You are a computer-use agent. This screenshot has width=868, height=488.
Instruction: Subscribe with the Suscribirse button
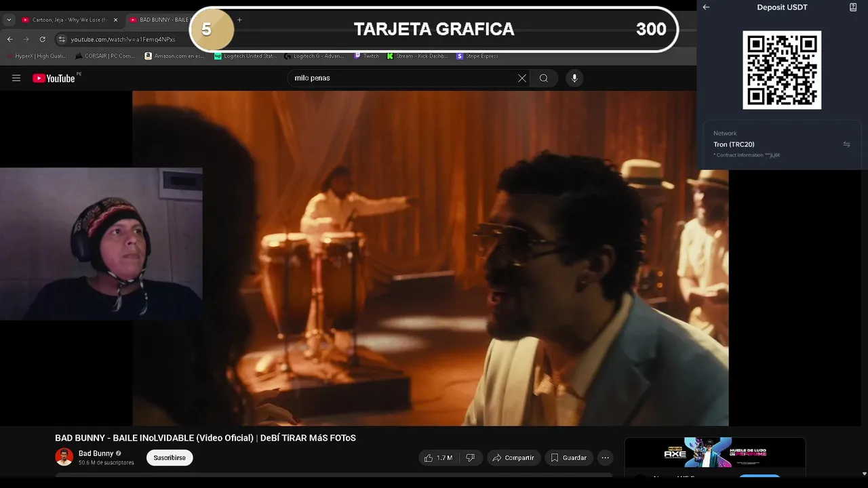170,457
